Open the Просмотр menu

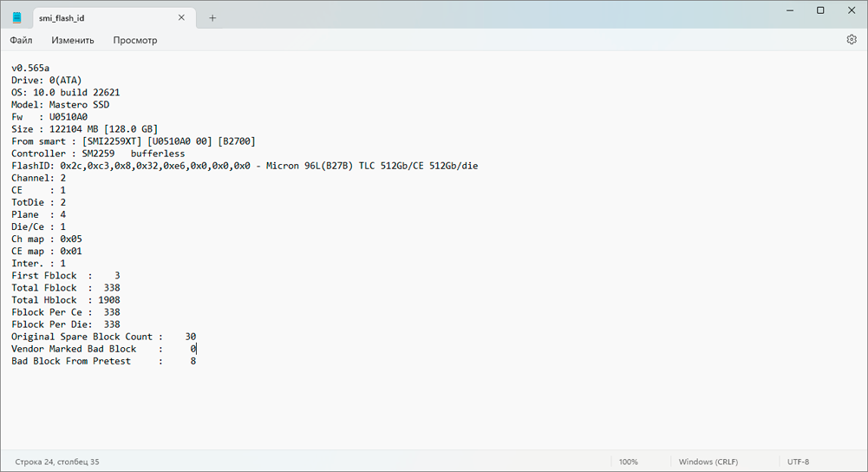(x=135, y=40)
